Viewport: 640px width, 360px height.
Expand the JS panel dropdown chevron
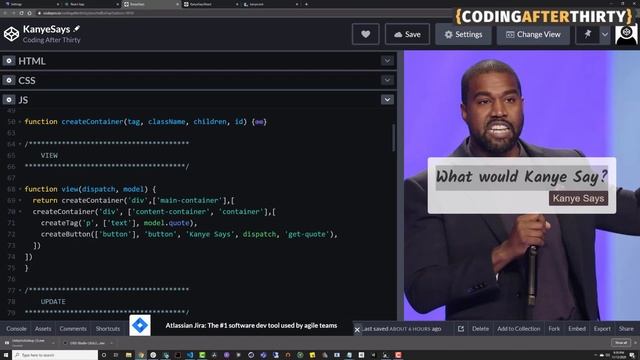click(387, 100)
